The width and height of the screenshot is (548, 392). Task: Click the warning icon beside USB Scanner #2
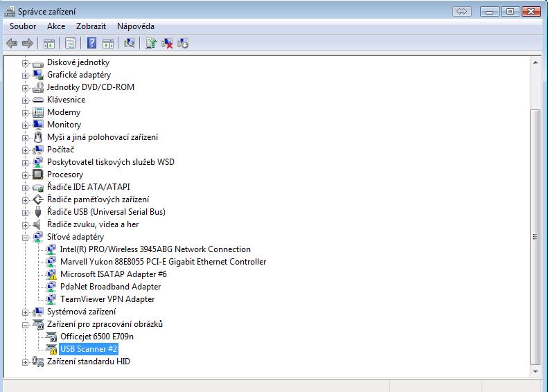pos(51,349)
